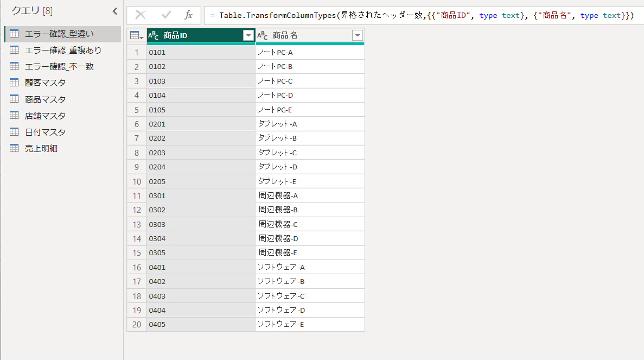This screenshot has height=360, width=644.
Task: Select cell with 商品ID 0301
Action: click(x=201, y=195)
